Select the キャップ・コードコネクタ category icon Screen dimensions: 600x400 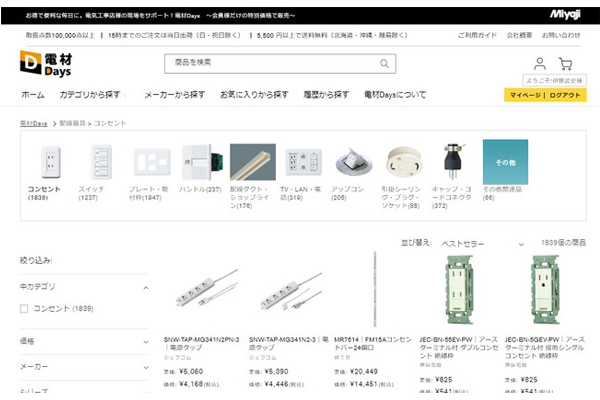pos(452,160)
